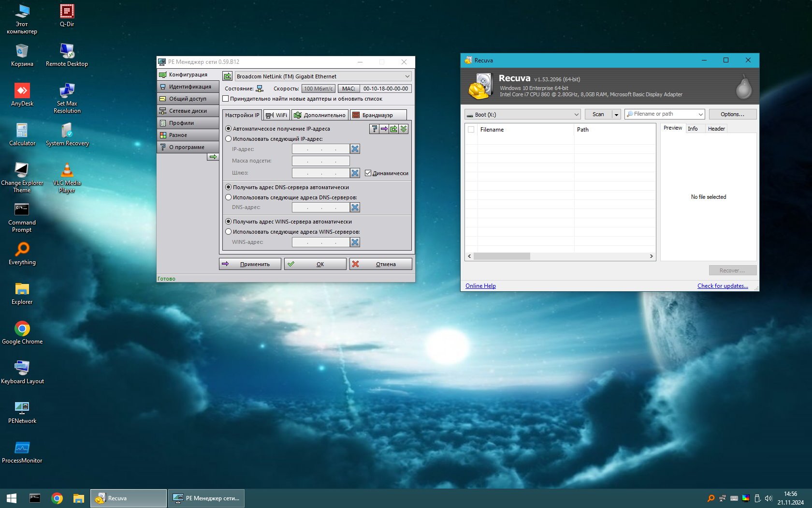Click the Options button in Recuva

click(x=732, y=115)
